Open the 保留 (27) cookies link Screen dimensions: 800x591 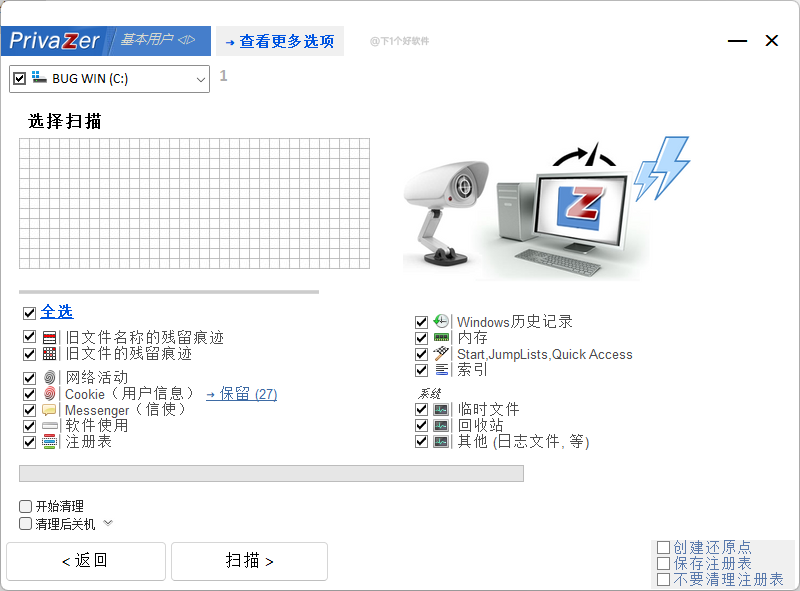[x=242, y=394]
